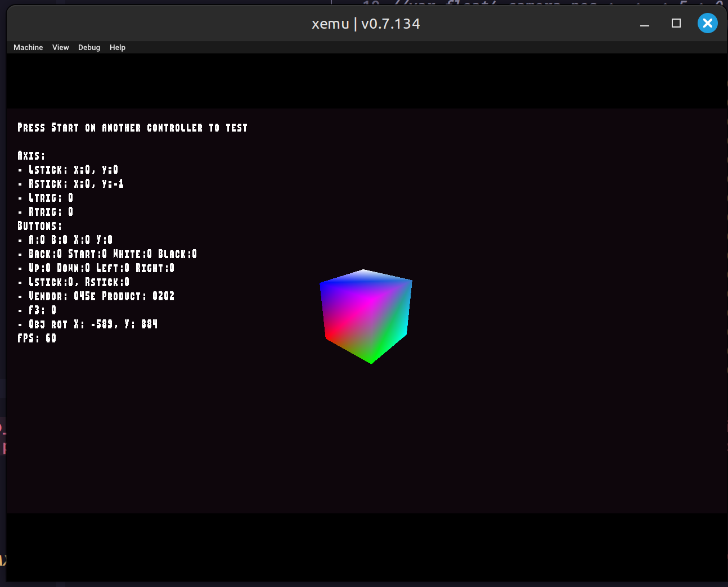Open the View menu
Screen dimensions: 728x587
(60, 48)
